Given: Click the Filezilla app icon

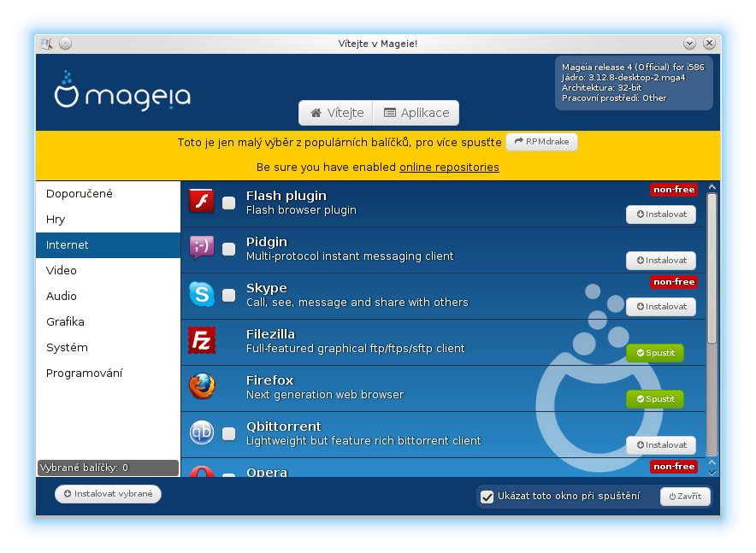Looking at the screenshot, I should pos(202,340).
